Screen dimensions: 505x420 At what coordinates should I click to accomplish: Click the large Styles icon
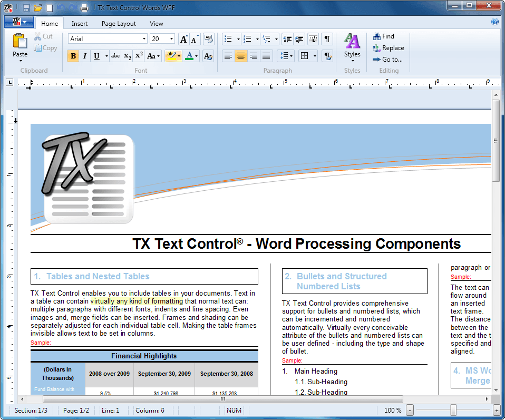point(352,41)
